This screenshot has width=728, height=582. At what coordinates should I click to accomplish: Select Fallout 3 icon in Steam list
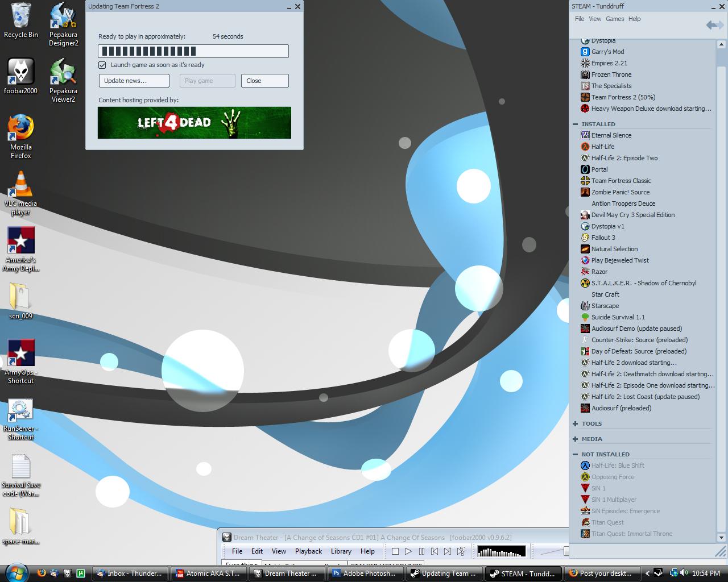(585, 238)
